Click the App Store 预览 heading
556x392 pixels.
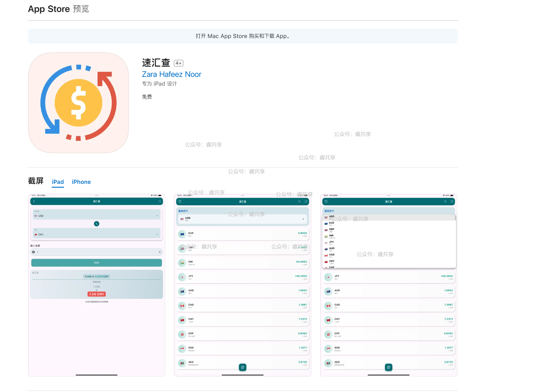click(x=58, y=9)
